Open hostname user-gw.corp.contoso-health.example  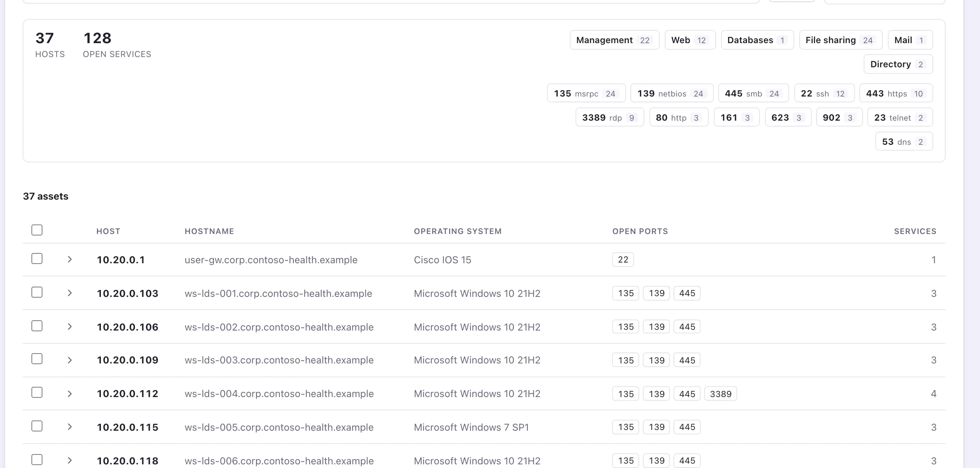coord(271,260)
